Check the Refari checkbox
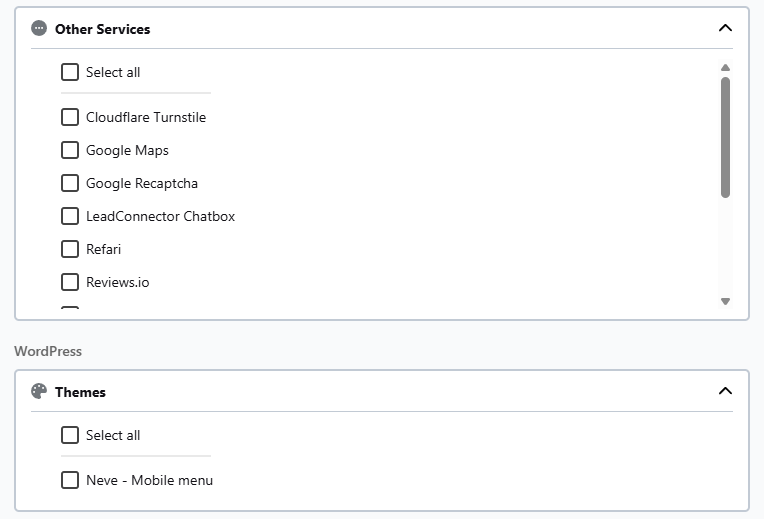Viewport: 764px width, 519px height. (70, 249)
